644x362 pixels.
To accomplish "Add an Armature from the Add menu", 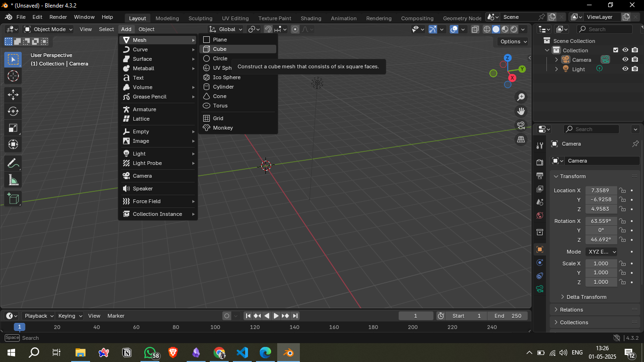I will (x=158, y=109).
